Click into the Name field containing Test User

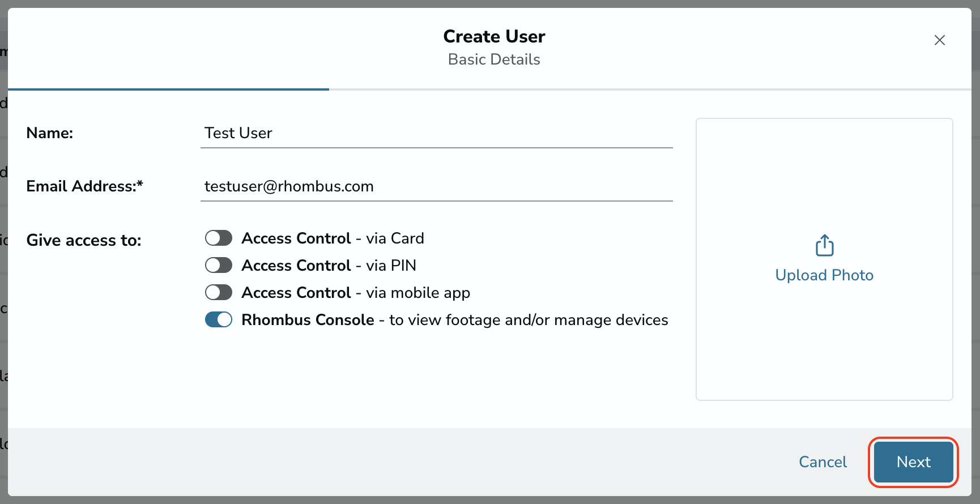click(436, 133)
